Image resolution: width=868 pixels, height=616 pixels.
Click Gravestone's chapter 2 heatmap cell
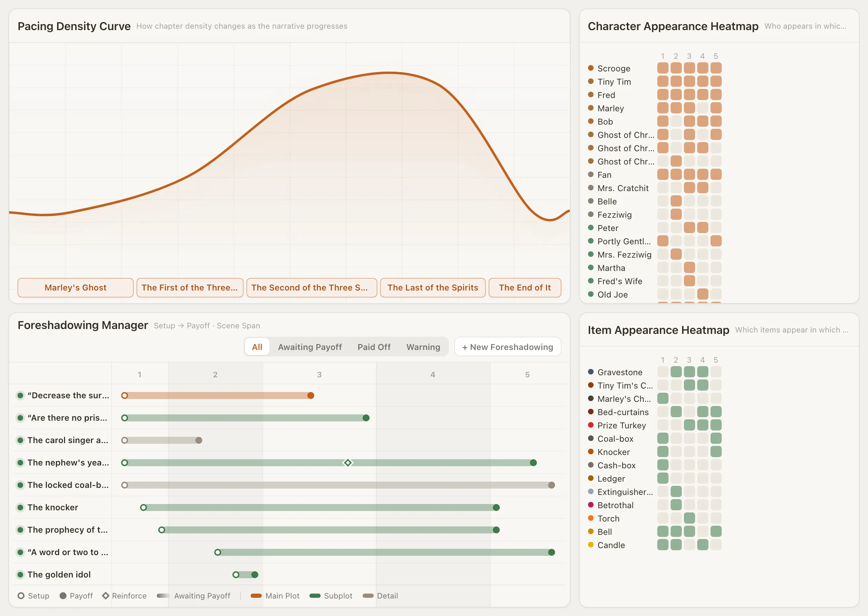coord(676,372)
